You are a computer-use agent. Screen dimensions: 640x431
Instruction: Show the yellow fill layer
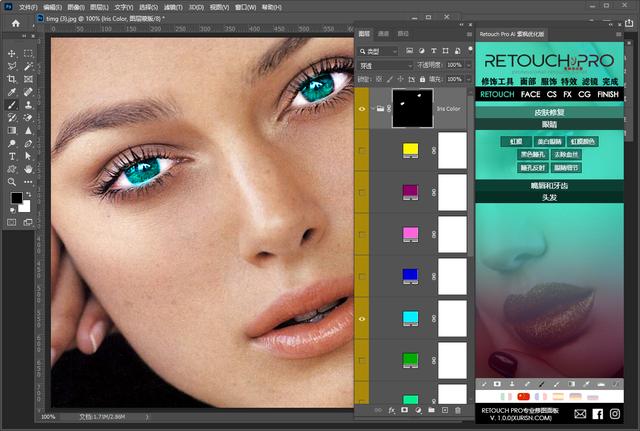coord(362,151)
